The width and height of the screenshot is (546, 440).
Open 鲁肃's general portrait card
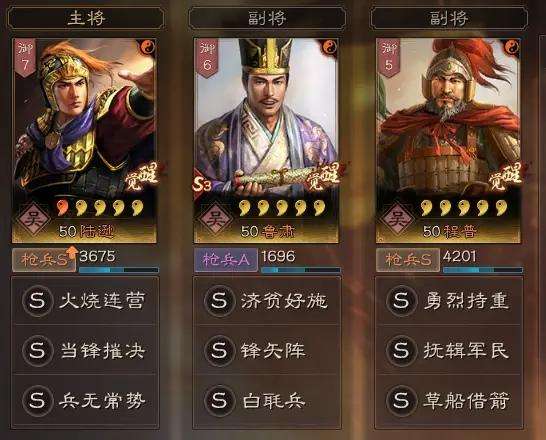(266, 141)
